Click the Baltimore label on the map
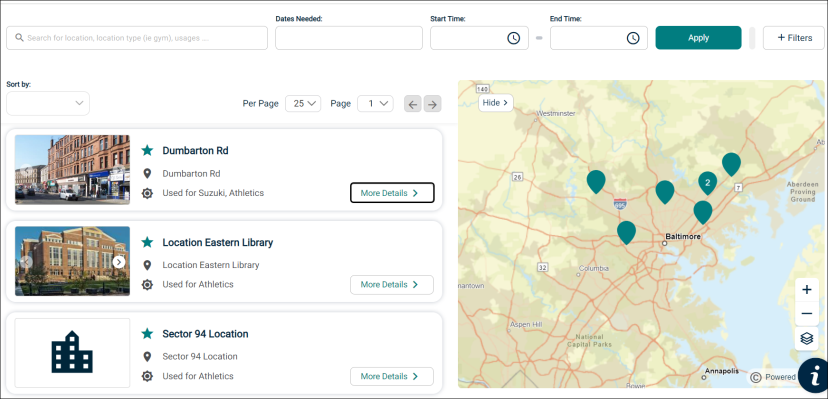Viewport: 828px width, 399px height. (x=682, y=237)
